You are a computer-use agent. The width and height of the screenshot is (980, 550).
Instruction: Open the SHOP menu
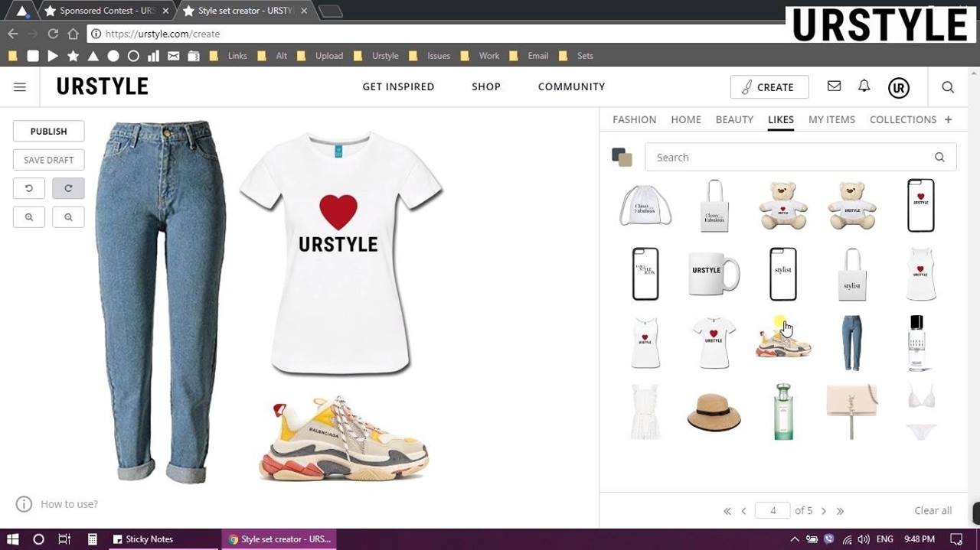[486, 86]
